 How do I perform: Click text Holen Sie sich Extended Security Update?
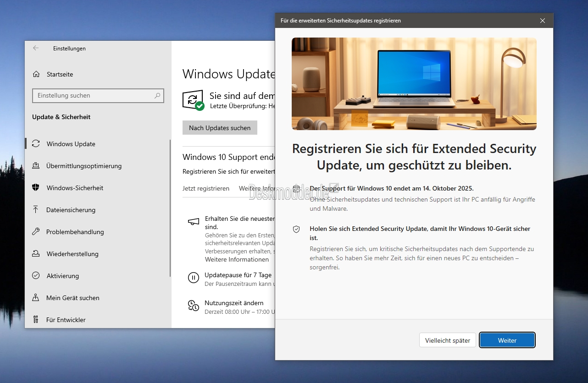(420, 233)
